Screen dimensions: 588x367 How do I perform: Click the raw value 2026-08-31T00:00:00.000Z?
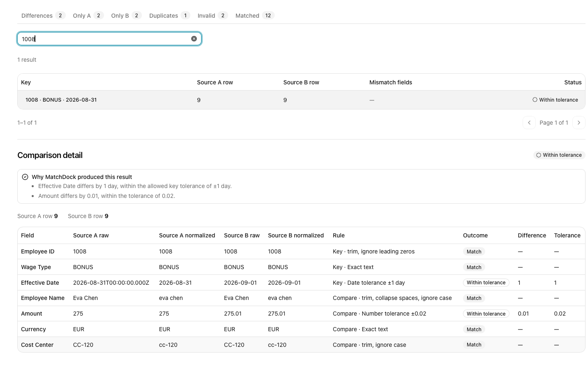(111, 283)
